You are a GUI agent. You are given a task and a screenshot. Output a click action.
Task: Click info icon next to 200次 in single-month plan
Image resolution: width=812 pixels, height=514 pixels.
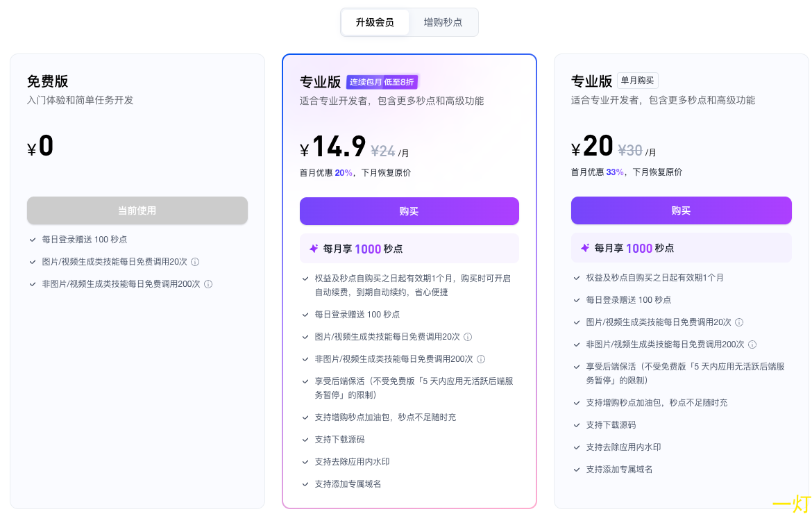click(x=752, y=345)
